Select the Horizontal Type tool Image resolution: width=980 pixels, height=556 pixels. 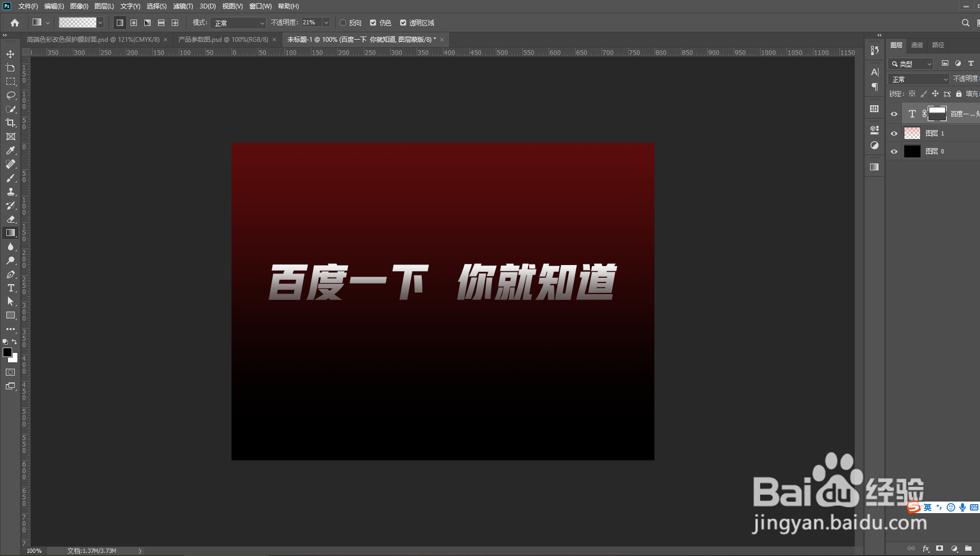point(10,288)
